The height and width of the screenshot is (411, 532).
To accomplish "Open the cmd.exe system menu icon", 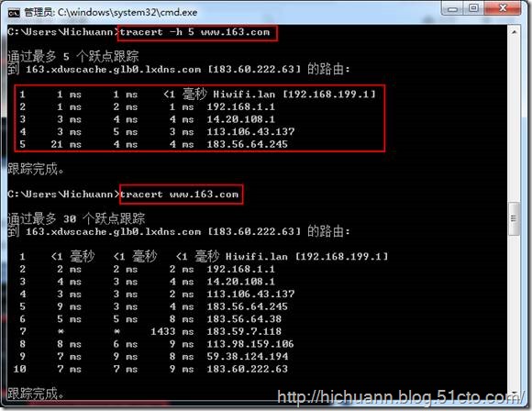I will tap(14, 13).
